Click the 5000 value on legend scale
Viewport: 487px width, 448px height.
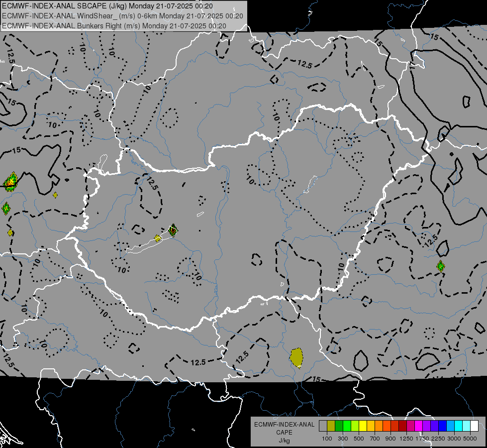[x=470, y=439]
